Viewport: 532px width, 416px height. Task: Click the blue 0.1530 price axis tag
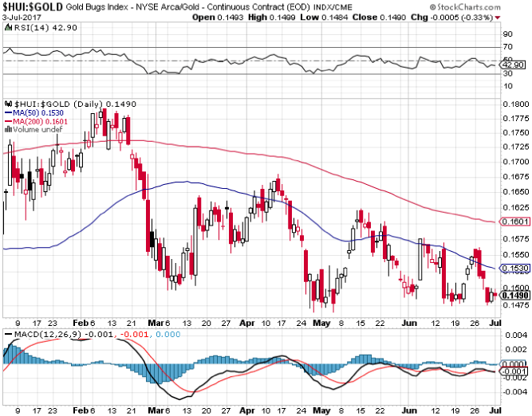pos(514,269)
